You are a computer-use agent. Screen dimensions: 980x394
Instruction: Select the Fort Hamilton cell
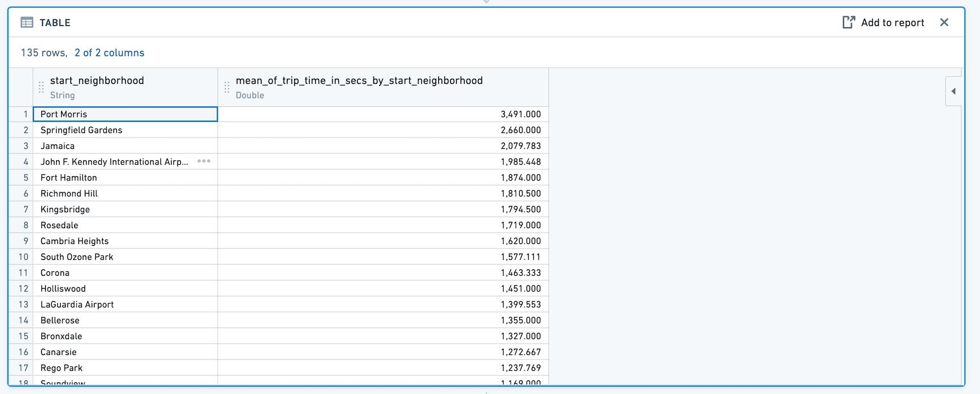pyautogui.click(x=125, y=178)
